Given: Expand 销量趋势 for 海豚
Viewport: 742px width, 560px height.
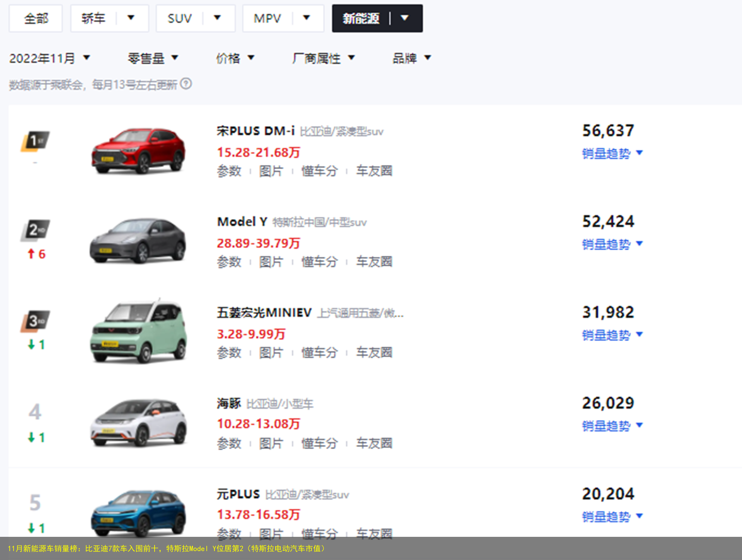Looking at the screenshot, I should pyautogui.click(x=612, y=426).
